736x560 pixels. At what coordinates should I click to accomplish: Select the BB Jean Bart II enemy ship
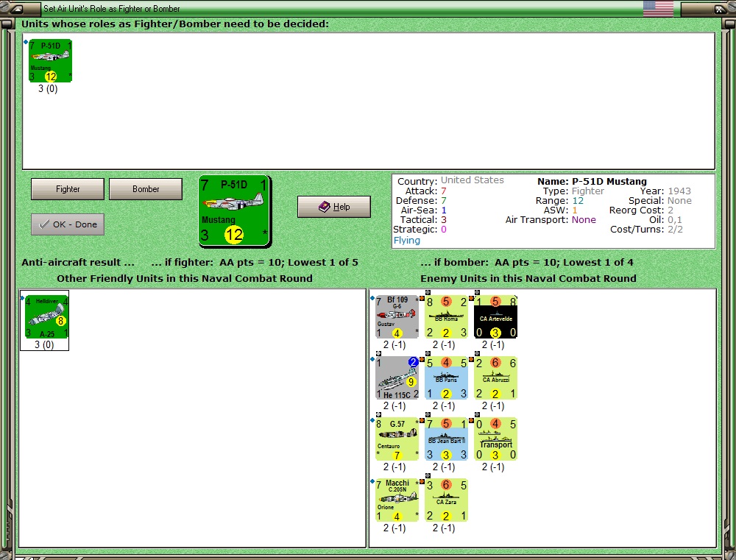[447, 439]
